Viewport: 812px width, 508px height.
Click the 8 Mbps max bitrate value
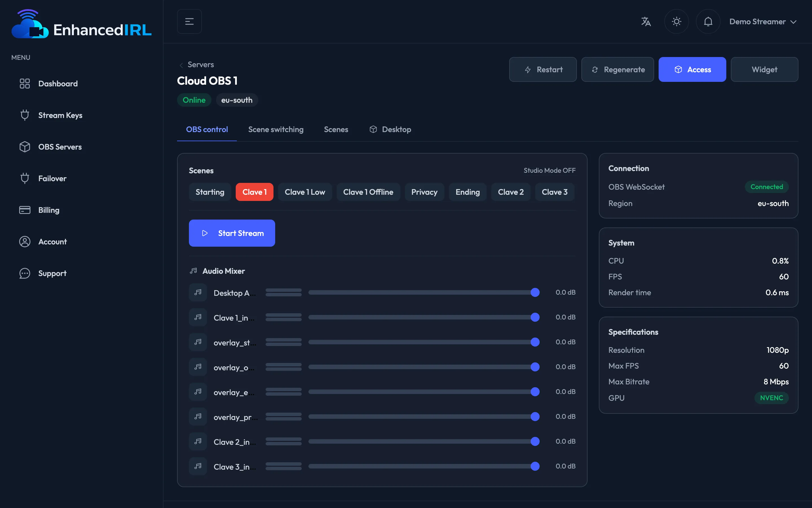[776, 382]
